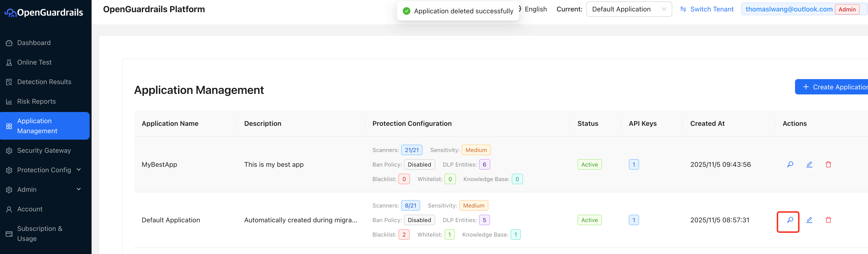Go to Subscription & Usage page
868x254 pixels.
pyautogui.click(x=39, y=234)
